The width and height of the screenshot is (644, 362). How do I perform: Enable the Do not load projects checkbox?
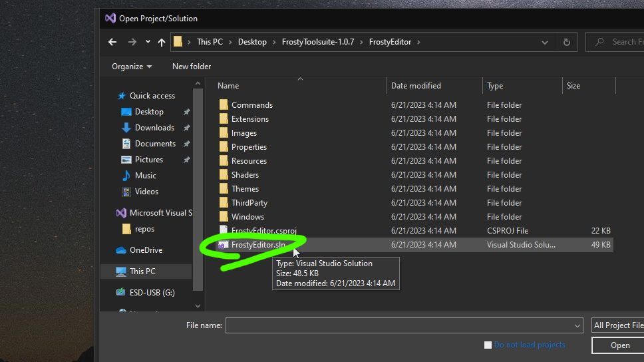tap(488, 345)
